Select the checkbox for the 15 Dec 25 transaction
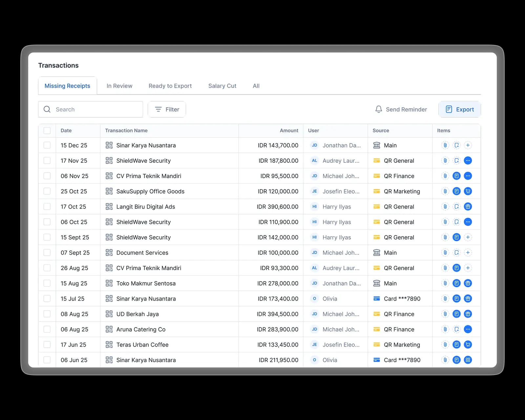 click(47, 145)
